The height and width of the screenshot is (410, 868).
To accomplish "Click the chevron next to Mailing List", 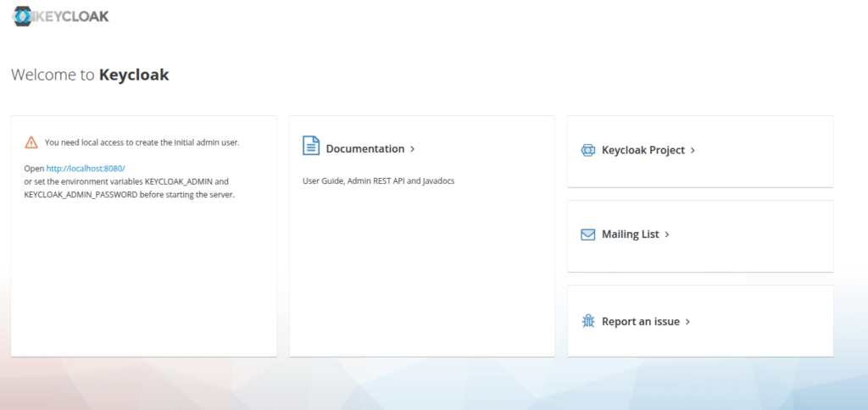I will (x=667, y=235).
